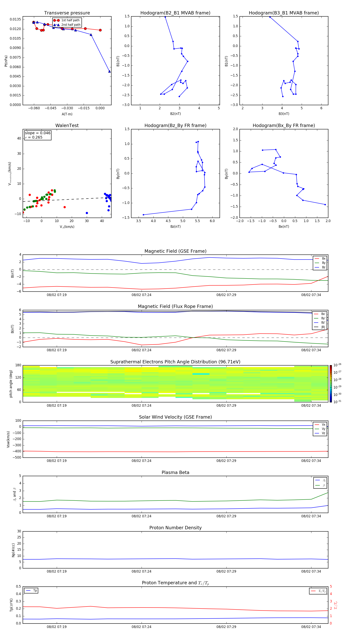Click the Pt(nPa) y-axis label
351x644 pixels.
pyautogui.click(x=6, y=61)
